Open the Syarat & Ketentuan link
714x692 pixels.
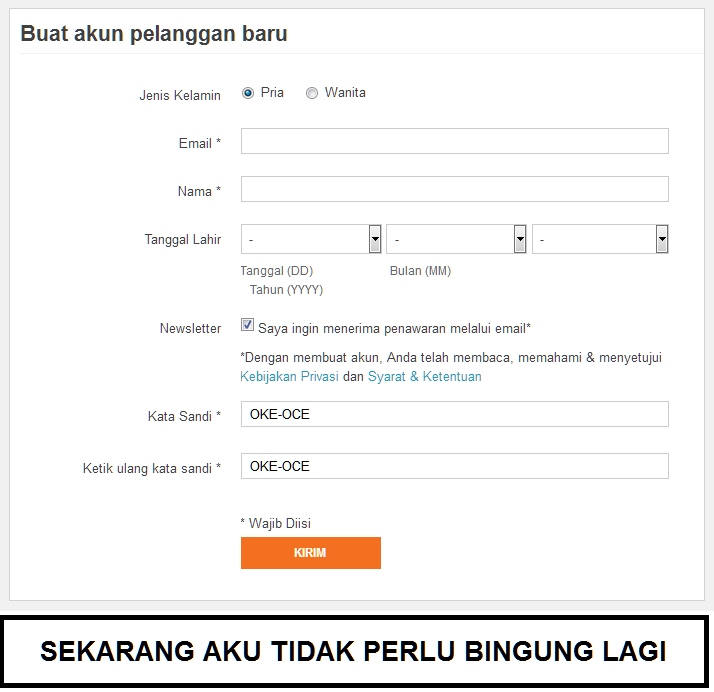pos(424,377)
